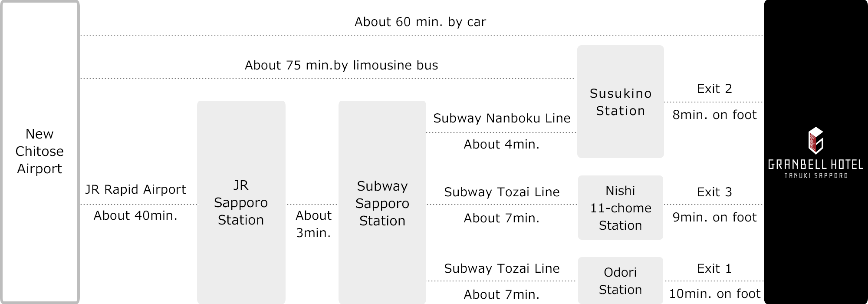Click the Susukino Station box
Image resolution: width=868 pixels, height=304 pixels.
pyautogui.click(x=620, y=102)
